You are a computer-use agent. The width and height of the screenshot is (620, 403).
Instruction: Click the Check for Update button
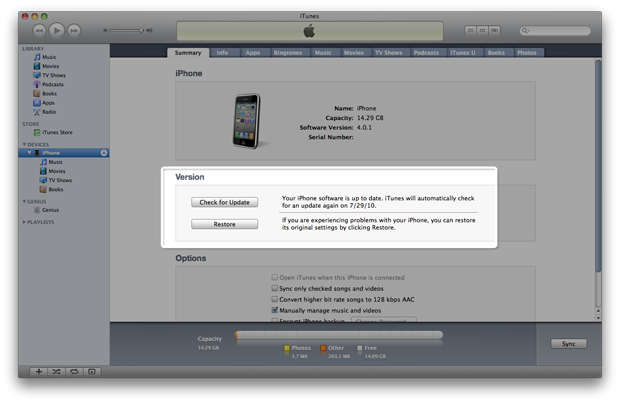click(x=225, y=202)
